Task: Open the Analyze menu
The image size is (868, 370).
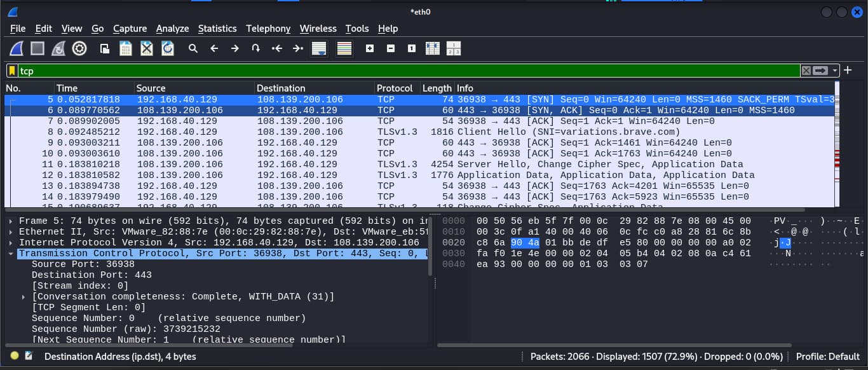Action: tap(172, 29)
